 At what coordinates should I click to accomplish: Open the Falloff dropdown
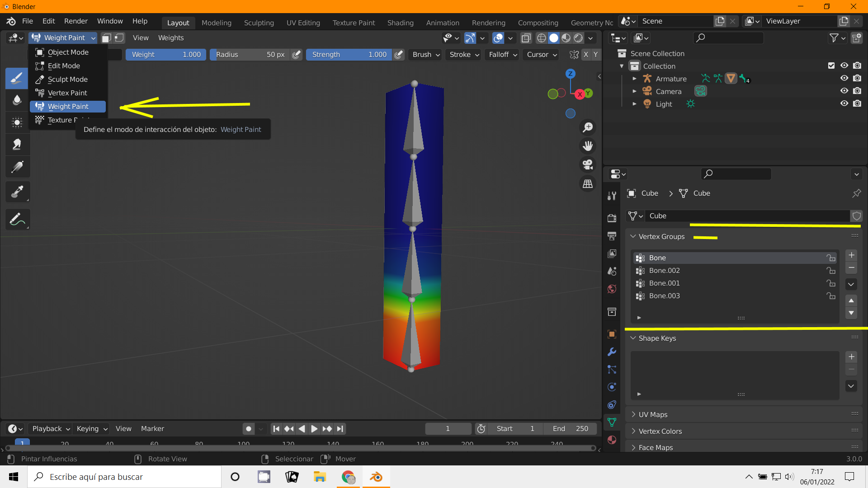click(x=503, y=55)
